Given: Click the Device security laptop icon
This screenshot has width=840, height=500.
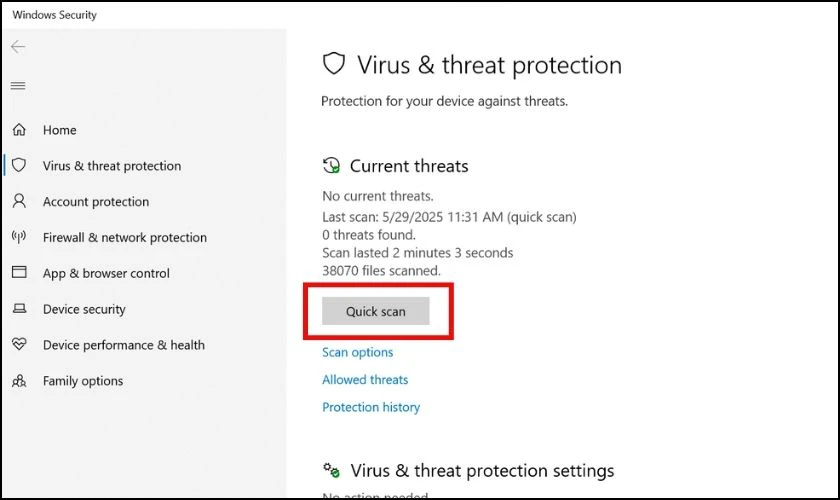Looking at the screenshot, I should coord(19,309).
